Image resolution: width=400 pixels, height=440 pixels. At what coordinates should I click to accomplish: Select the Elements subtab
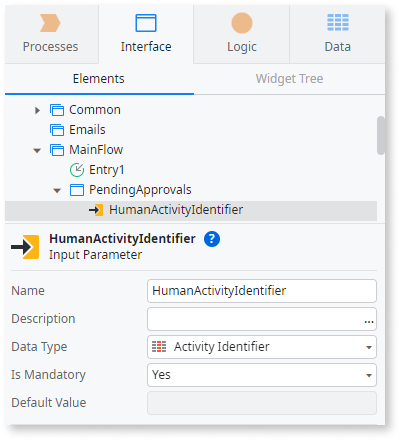(x=99, y=79)
